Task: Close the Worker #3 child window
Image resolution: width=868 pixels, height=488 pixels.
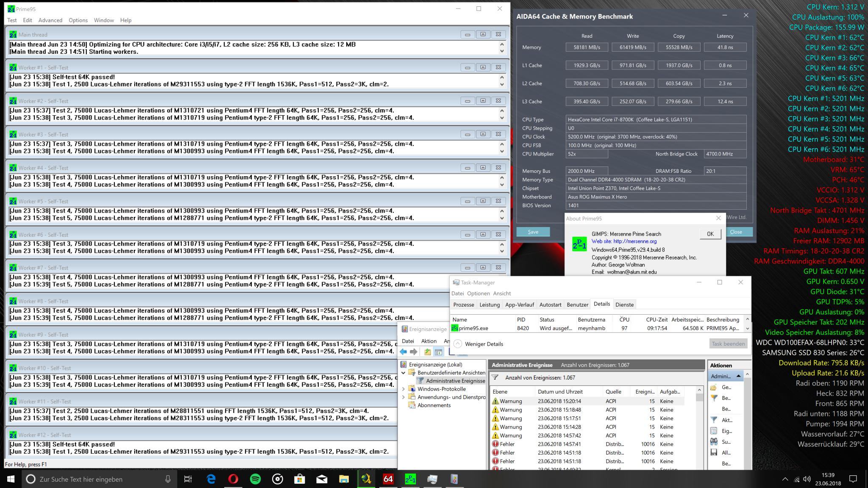Action: click(x=498, y=134)
